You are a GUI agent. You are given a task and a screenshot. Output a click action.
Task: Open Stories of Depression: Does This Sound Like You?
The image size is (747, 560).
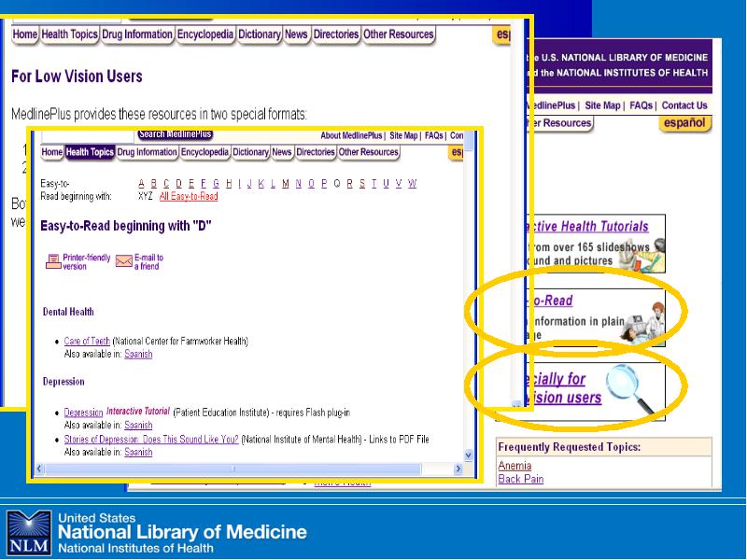[x=151, y=439]
